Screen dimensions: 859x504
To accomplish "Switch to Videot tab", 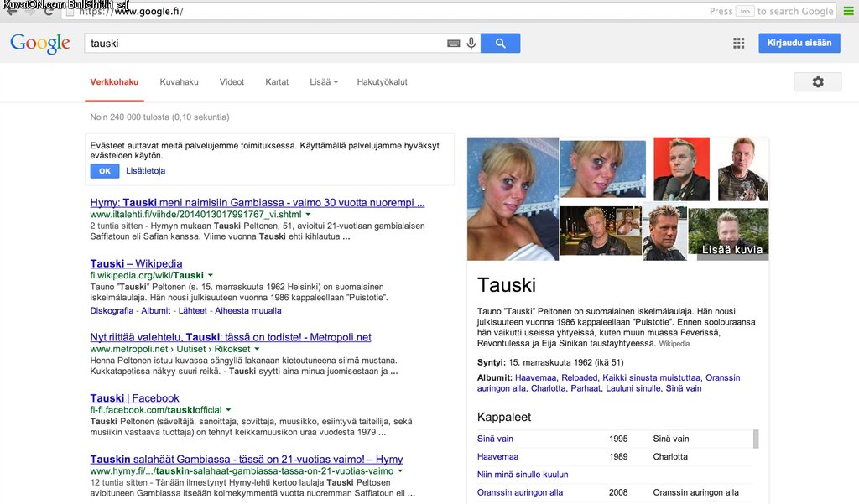I will click(232, 82).
